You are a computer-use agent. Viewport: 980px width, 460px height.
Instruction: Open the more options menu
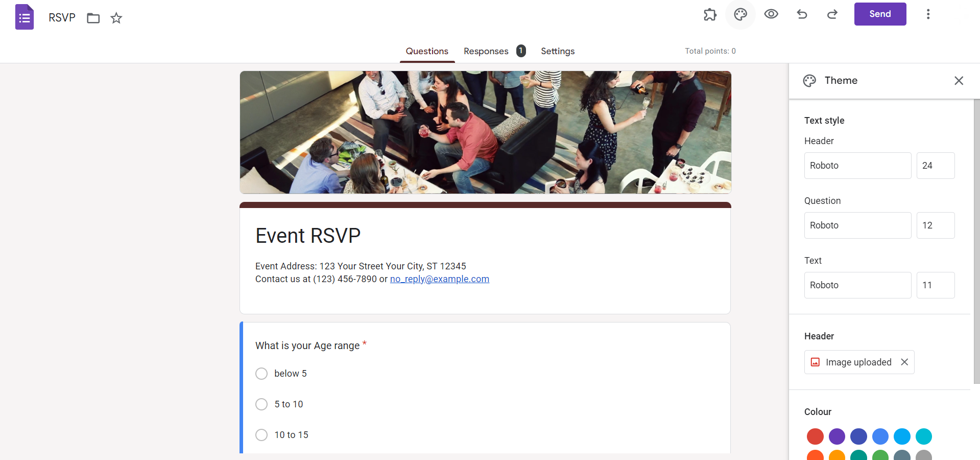pyautogui.click(x=928, y=14)
